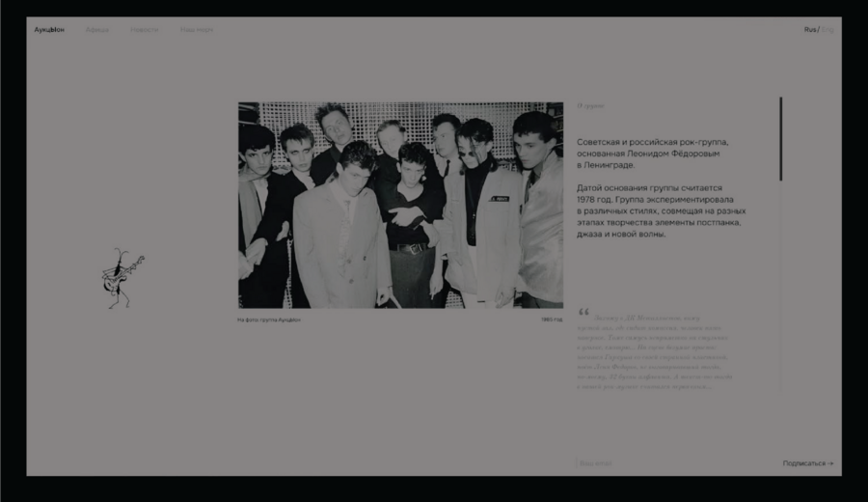
Task: Switch language to Eng
Action: point(827,29)
